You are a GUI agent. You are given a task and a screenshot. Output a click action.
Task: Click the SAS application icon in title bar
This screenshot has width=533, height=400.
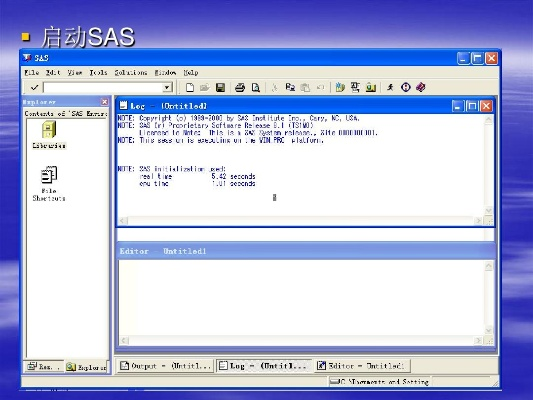point(27,58)
